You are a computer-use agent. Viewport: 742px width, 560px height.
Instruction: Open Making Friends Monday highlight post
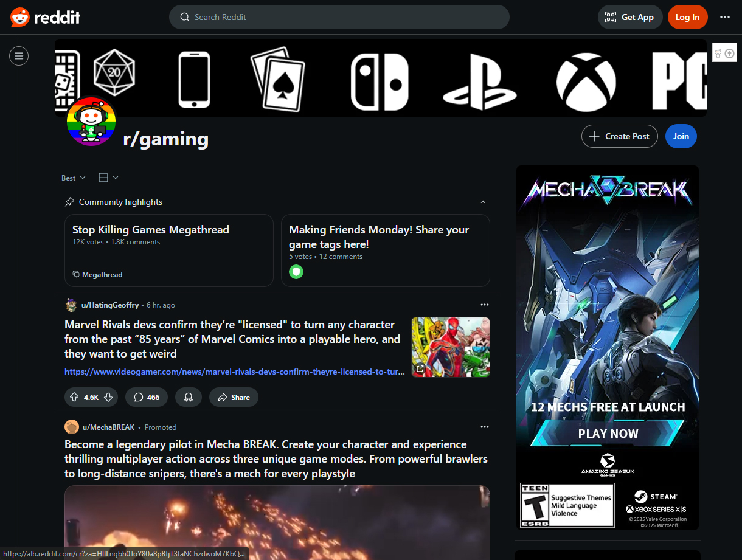pyautogui.click(x=386, y=250)
